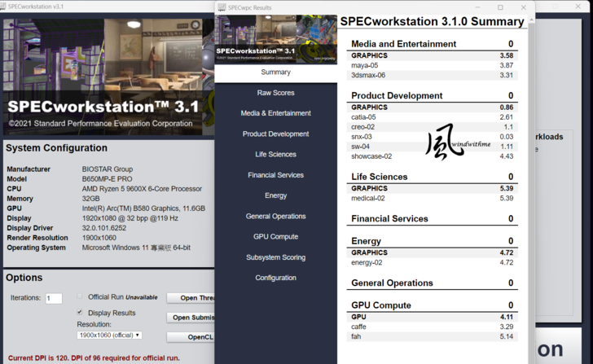Screen dimensions: 593x364
Task: Click the AMD Ryzen 5 9600X CPU value
Action: 142,189
